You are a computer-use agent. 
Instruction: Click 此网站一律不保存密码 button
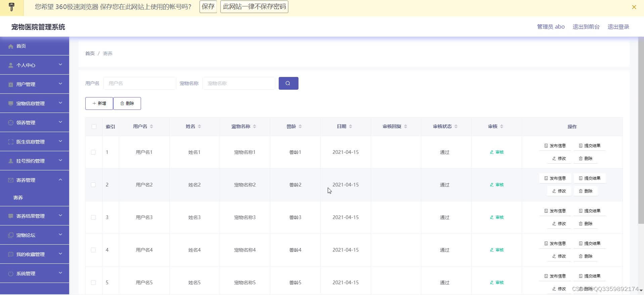[254, 7]
